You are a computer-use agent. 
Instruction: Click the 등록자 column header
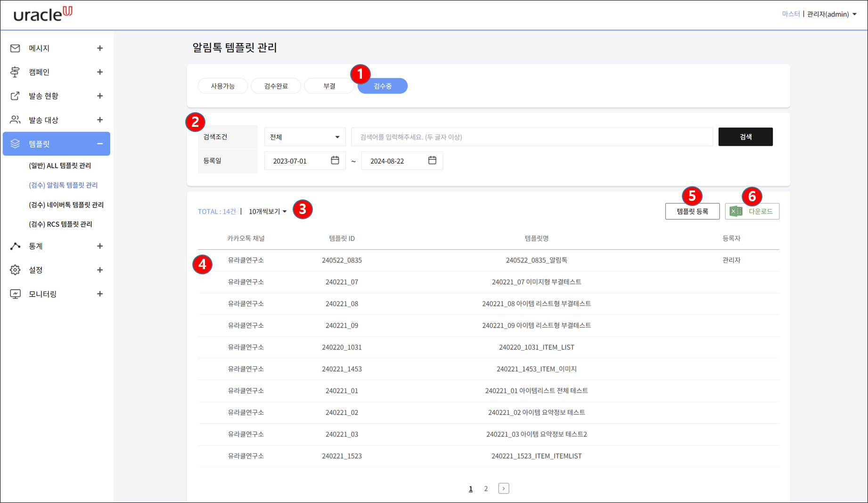(x=731, y=239)
